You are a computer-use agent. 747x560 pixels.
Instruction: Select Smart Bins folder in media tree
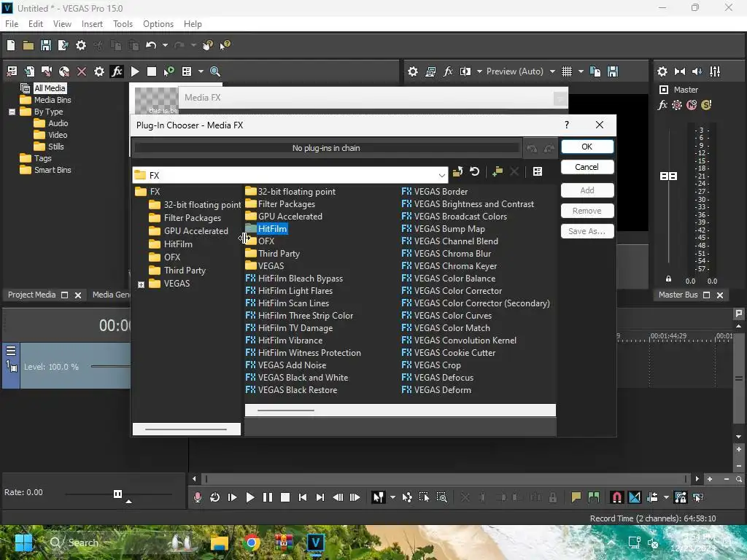53,170
